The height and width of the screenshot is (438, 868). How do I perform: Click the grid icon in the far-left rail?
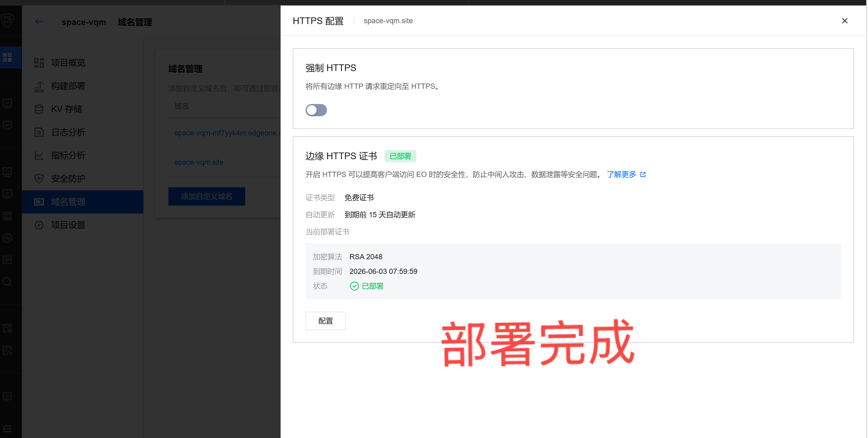[x=7, y=57]
